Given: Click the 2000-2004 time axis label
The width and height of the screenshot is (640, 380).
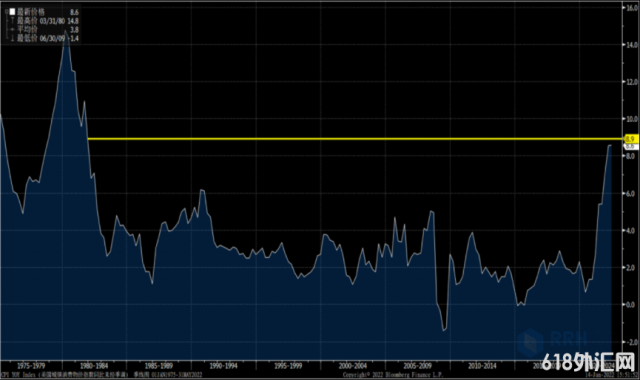Looking at the screenshot, I should point(353,366).
